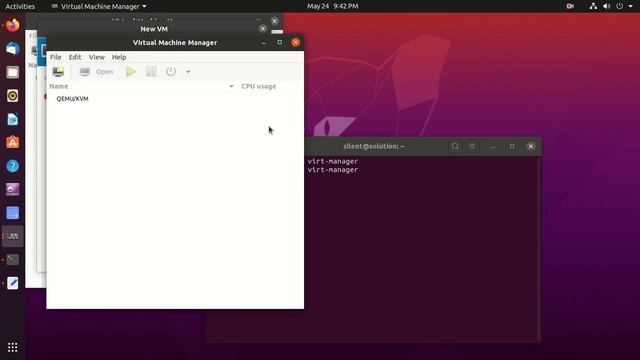This screenshot has height=360, width=640.
Task: Create a new virtual machine toolbar icon
Action: click(58, 72)
